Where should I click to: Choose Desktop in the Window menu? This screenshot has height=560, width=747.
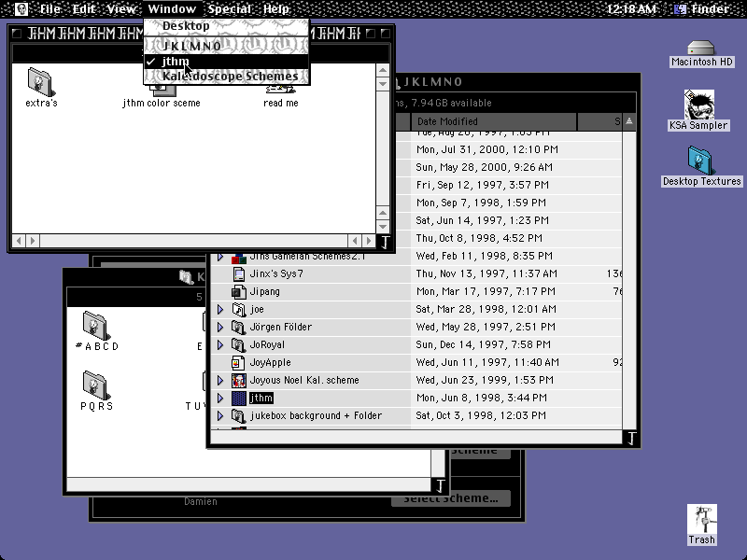tap(226, 26)
